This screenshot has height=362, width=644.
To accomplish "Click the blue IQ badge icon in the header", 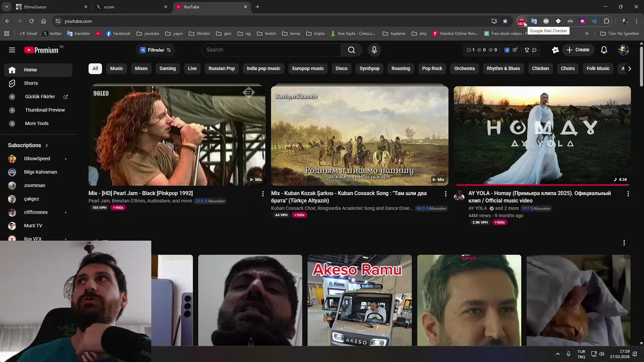I will [x=507, y=50].
